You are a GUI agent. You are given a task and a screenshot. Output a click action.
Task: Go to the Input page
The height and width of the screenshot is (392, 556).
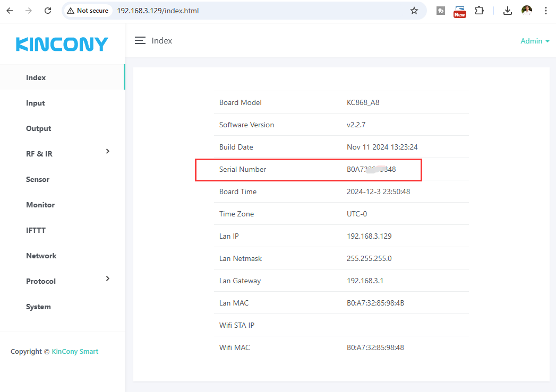tap(36, 103)
